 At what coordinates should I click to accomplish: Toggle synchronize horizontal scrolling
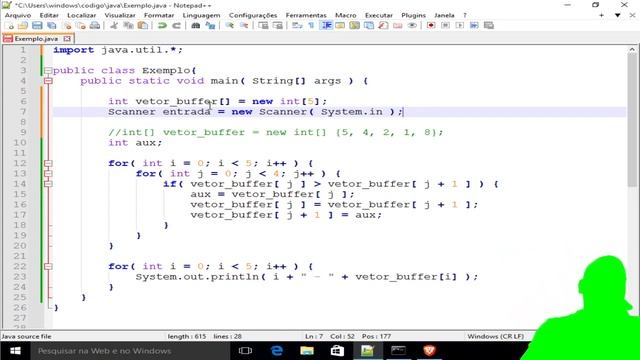pos(278,26)
